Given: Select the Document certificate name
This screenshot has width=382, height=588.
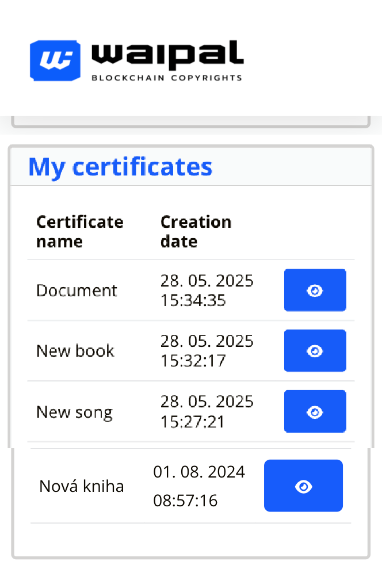Looking at the screenshot, I should point(77,291).
